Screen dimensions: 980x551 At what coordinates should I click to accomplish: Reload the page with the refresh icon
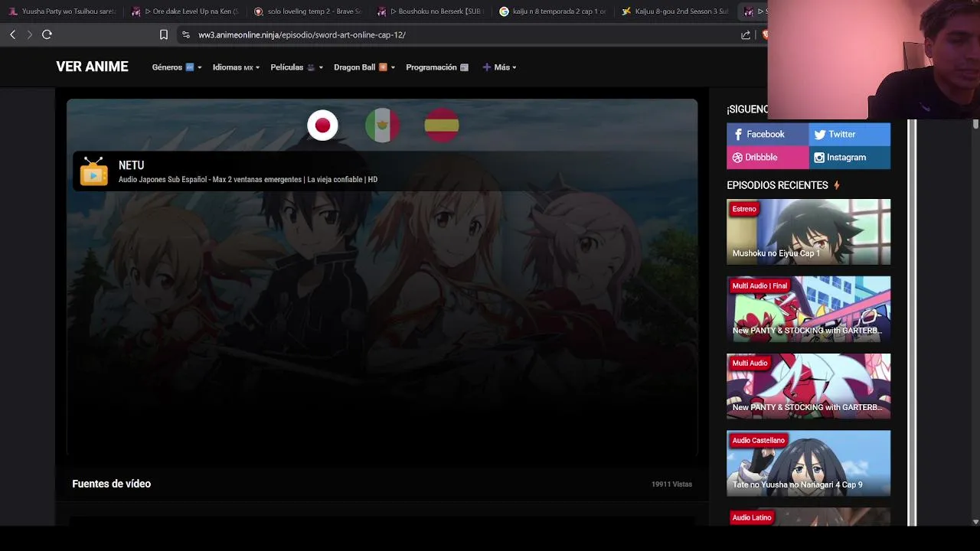[x=47, y=34]
